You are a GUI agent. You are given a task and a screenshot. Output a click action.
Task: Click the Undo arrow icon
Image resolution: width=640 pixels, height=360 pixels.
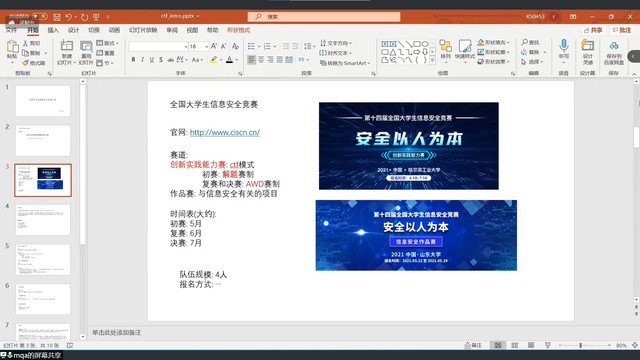[68, 17]
